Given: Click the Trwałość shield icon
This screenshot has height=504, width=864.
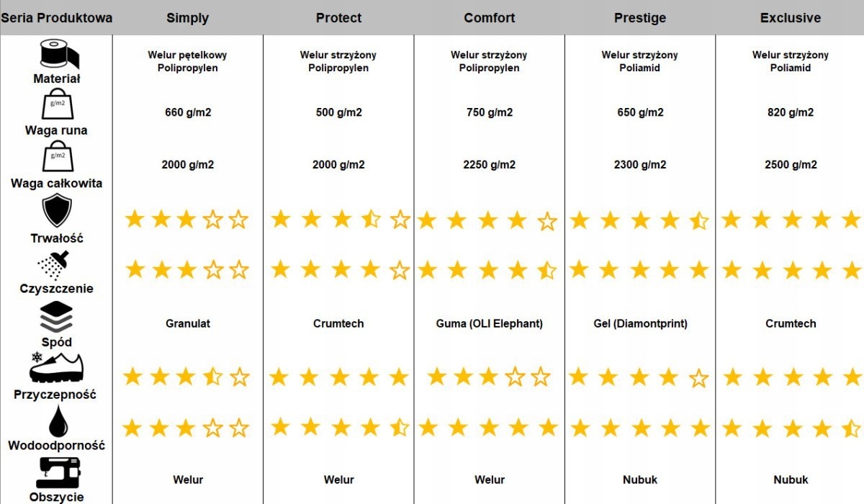Looking at the screenshot, I should point(56,212).
